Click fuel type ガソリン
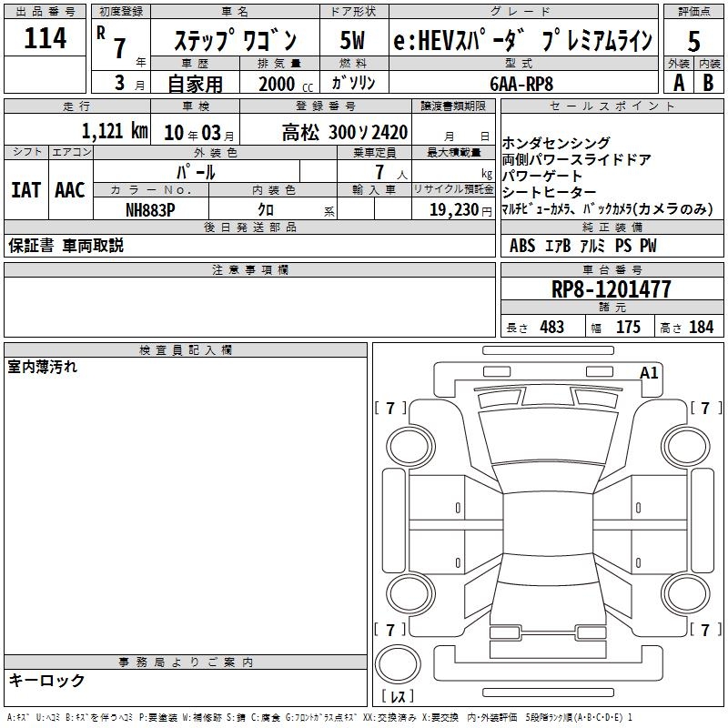728x728 pixels. click(x=353, y=83)
